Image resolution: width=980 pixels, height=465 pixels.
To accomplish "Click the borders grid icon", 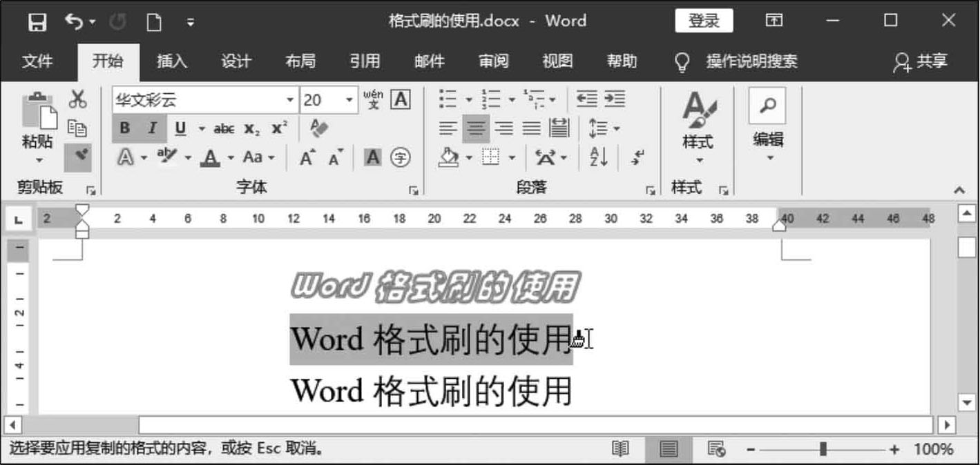I will point(490,157).
